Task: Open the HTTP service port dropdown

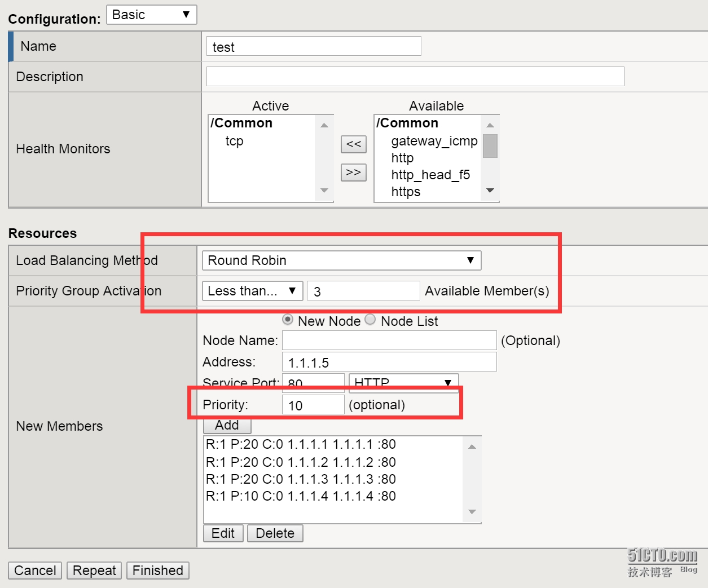Action: click(x=404, y=383)
